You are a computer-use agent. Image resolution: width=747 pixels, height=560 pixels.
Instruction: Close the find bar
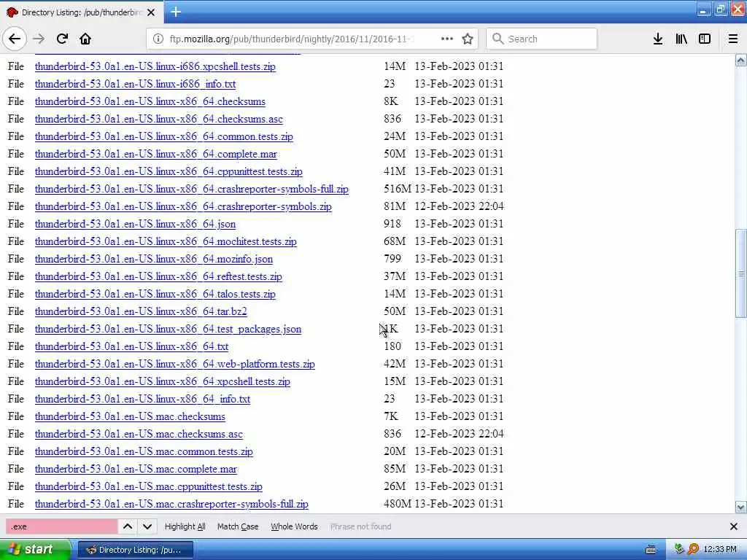pos(733,526)
